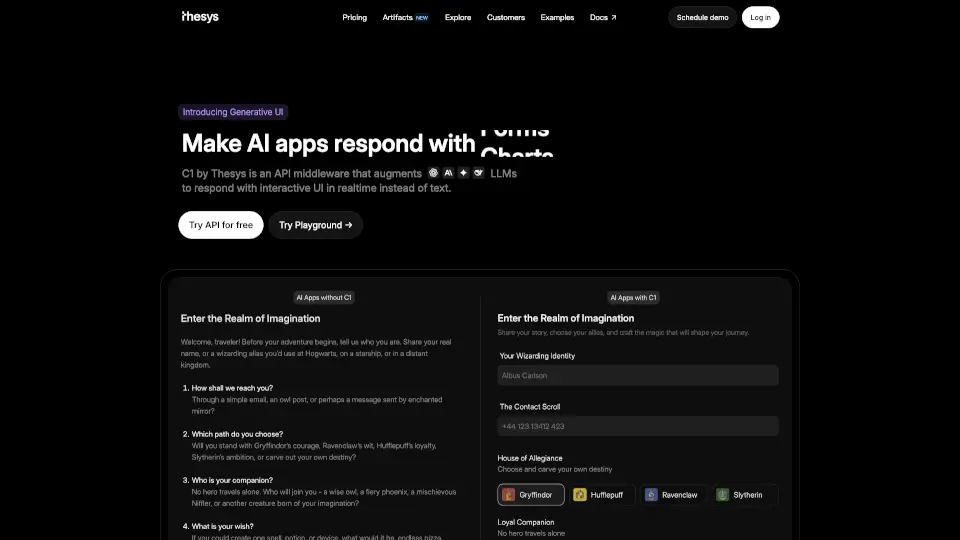This screenshot has height=540, width=960.
Task: Click the Anthropic logo icon
Action: point(448,173)
